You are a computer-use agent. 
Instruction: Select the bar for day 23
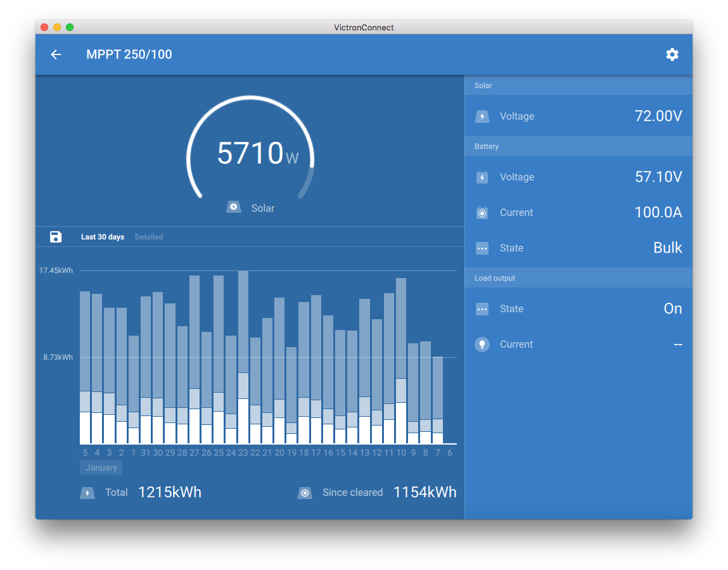click(243, 358)
